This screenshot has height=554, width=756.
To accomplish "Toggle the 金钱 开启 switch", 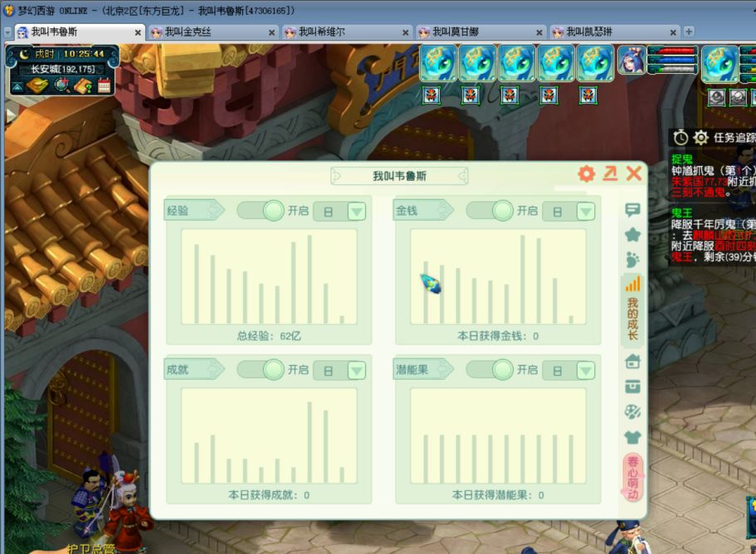I will [490, 211].
